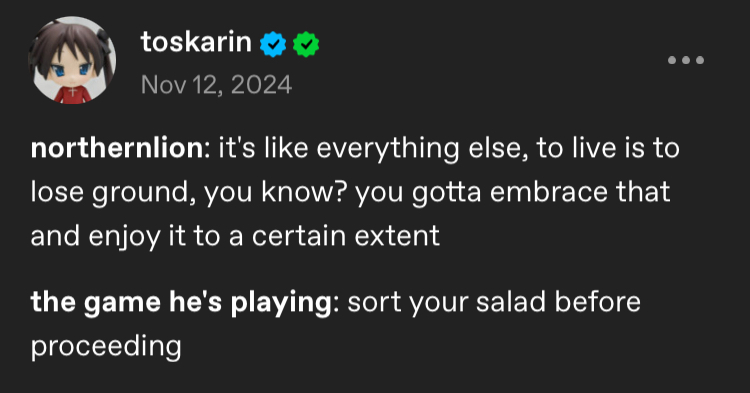
Task: Open the Nov 12, 2024 timestamp permalink
Action: 216,85
